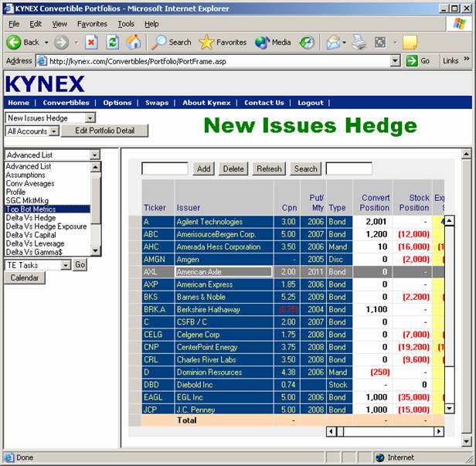Open the Favorites menu
This screenshot has width=476, height=466.
pyautogui.click(x=92, y=24)
